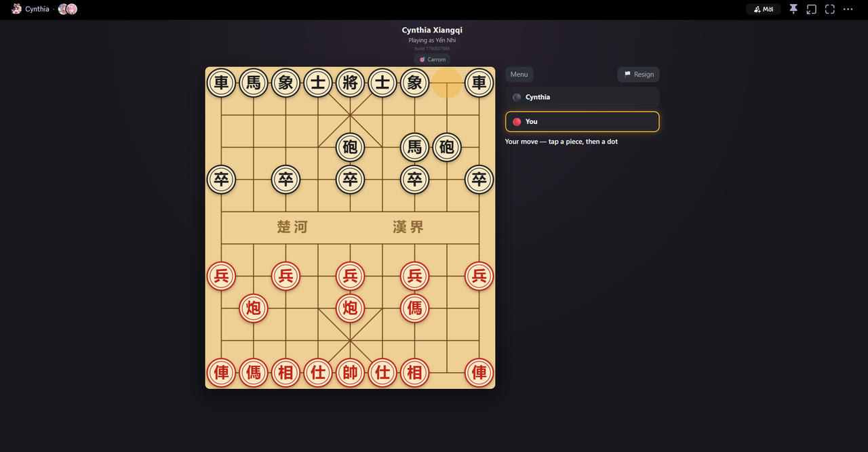Pin the activity with the pin icon
Viewport: 868px width, 452px height.
tap(793, 9)
